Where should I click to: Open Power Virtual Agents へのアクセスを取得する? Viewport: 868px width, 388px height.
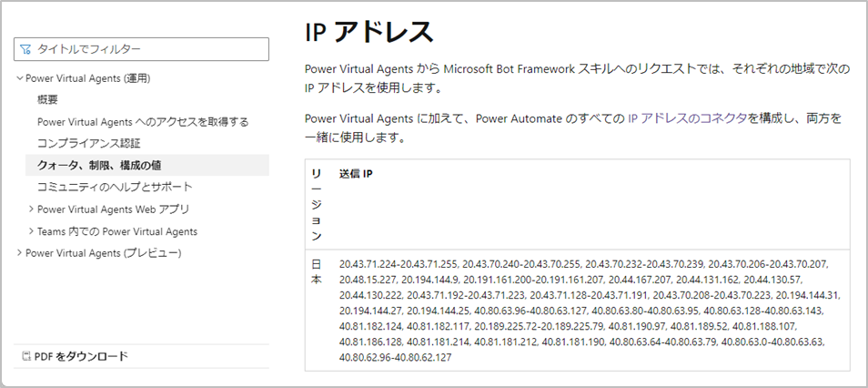pos(143,122)
